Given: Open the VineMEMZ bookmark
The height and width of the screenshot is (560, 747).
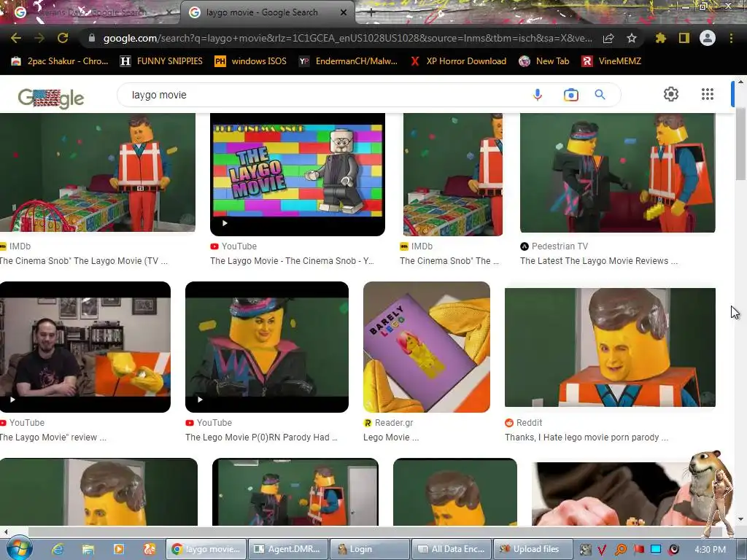Looking at the screenshot, I should pyautogui.click(x=611, y=61).
